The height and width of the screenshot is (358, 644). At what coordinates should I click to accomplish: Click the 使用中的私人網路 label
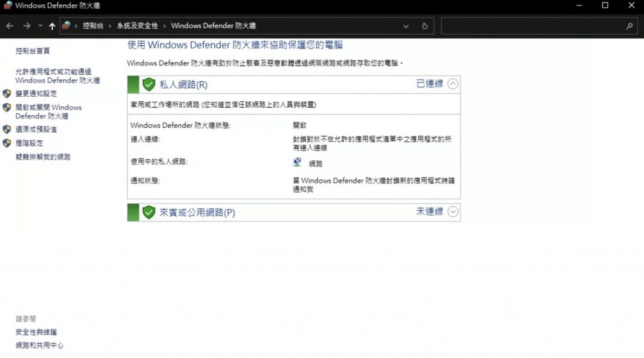(159, 162)
